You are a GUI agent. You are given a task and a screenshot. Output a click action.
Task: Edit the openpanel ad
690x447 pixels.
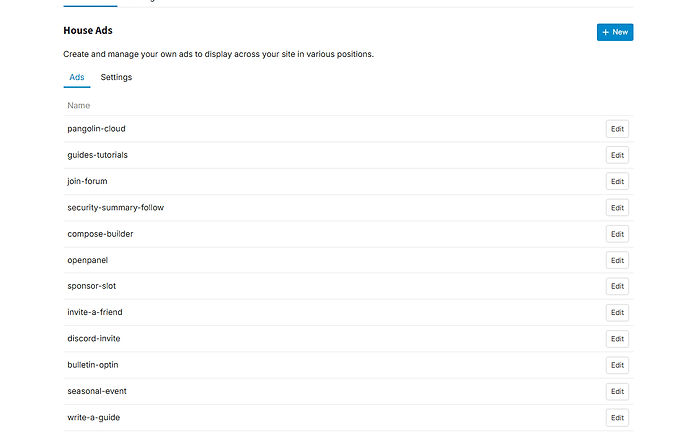pyautogui.click(x=617, y=260)
